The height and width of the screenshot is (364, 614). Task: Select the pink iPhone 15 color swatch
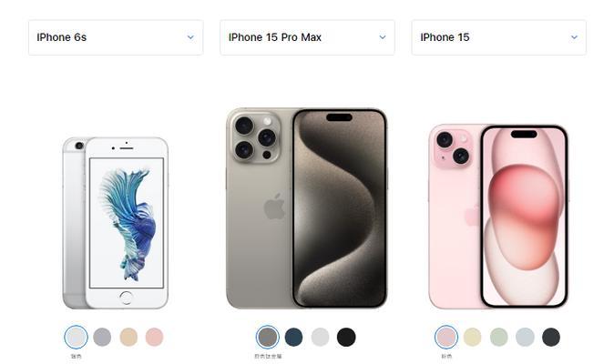446,337
